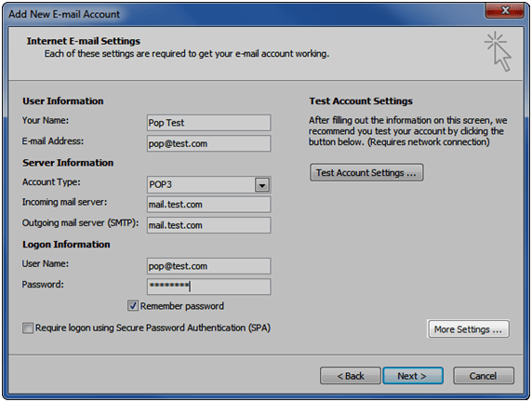This screenshot has height=402, width=532.
Task: Click the Outgoing mail server (SMTP) field
Action: [208, 225]
